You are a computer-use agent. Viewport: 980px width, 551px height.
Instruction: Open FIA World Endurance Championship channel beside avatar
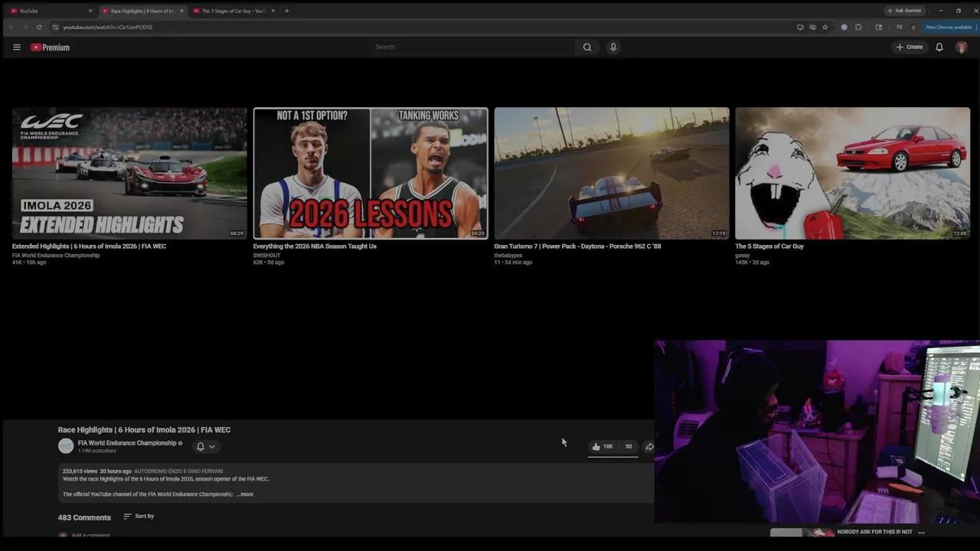click(127, 443)
